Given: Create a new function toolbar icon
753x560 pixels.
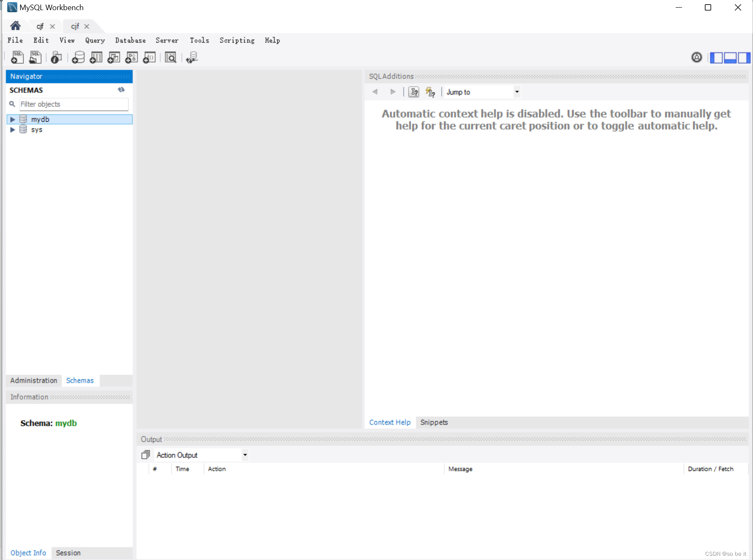Looking at the screenshot, I should [x=149, y=57].
